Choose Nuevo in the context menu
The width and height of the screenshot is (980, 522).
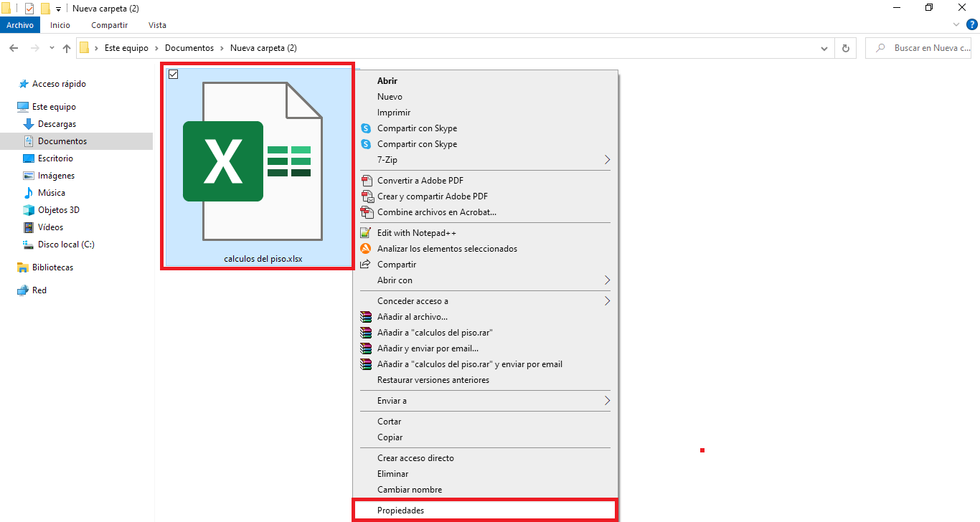[485, 97]
